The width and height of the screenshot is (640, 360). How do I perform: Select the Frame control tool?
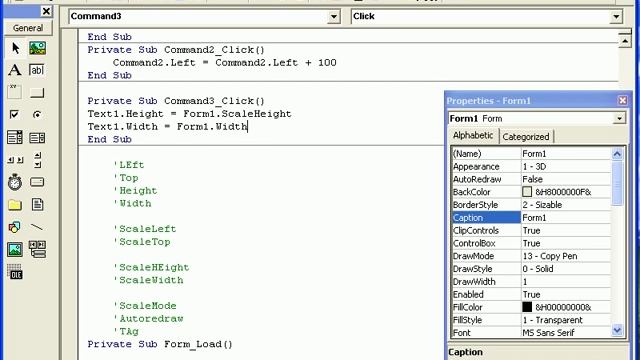pyautogui.click(x=15, y=92)
